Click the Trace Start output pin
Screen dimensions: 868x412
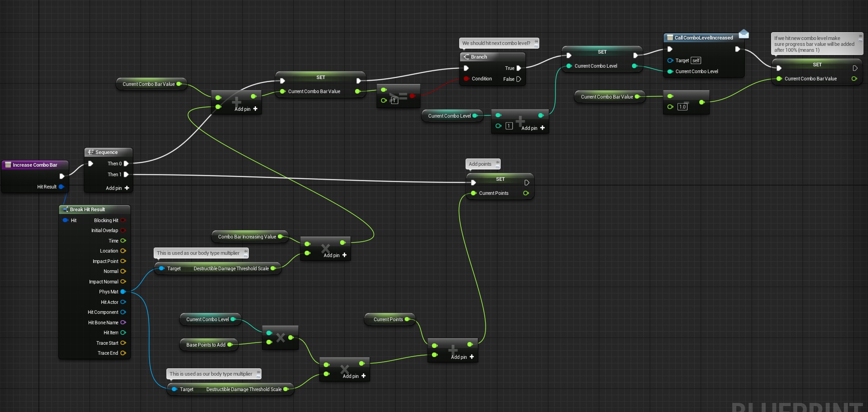click(x=123, y=343)
